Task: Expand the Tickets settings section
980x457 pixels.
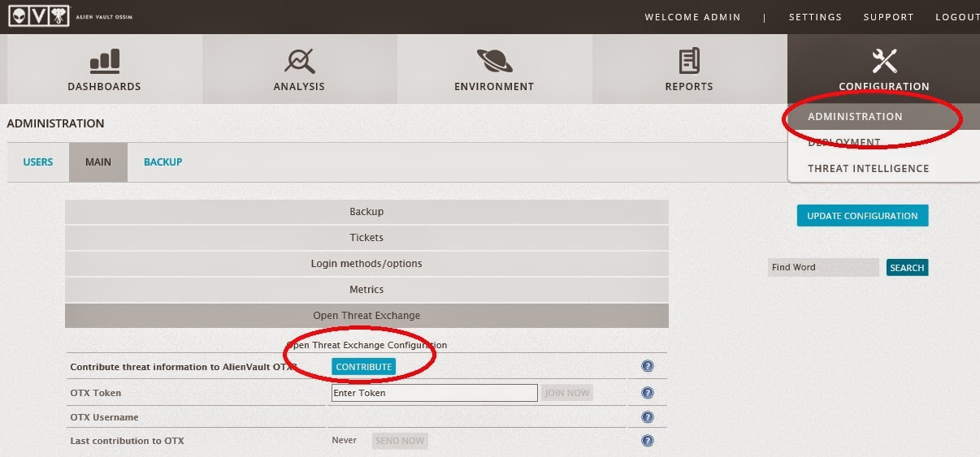Action: [x=366, y=238]
